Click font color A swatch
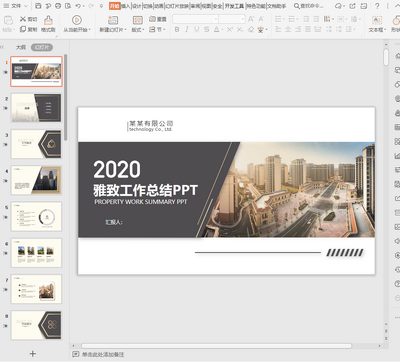This screenshot has height=362, width=400. point(217,29)
